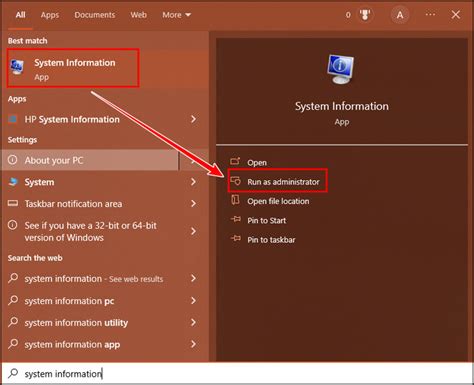Expand the More dropdown

(176, 15)
